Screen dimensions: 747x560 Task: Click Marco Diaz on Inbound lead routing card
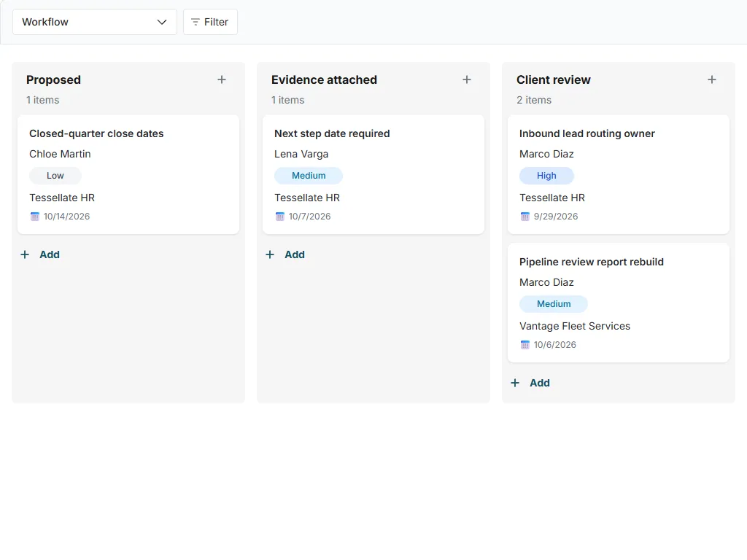coord(546,154)
